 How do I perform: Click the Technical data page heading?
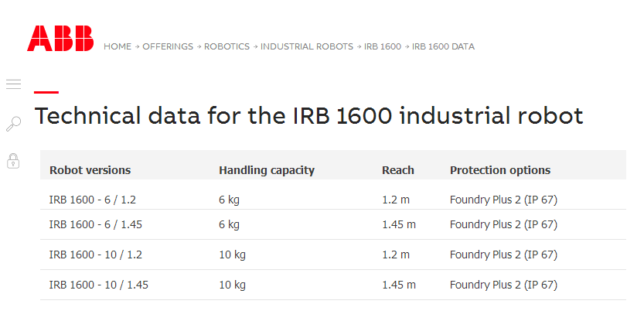click(x=308, y=116)
